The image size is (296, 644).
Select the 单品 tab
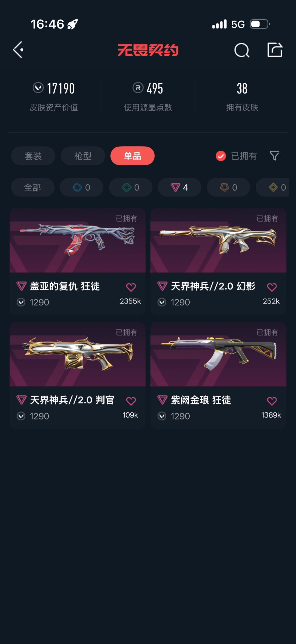pos(132,156)
